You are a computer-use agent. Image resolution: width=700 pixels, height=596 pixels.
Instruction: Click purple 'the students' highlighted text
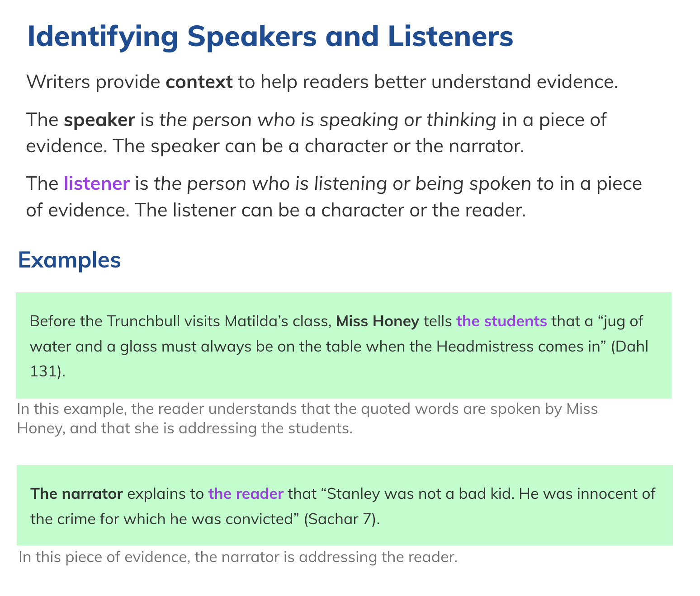[501, 321]
